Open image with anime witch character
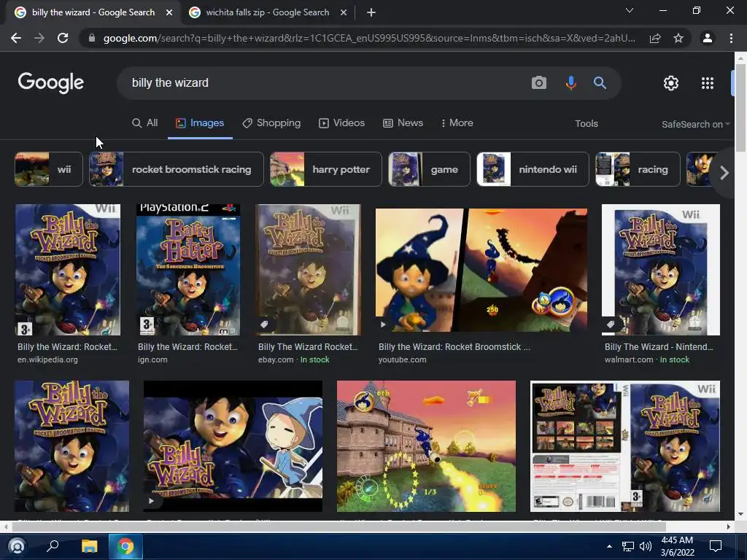Viewport: 747px width, 560px height. 233,446
